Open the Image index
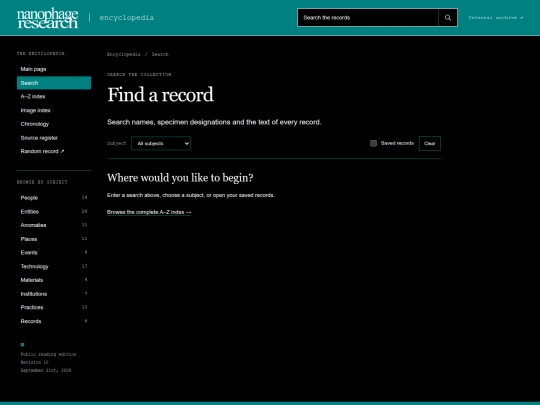 tap(54, 110)
